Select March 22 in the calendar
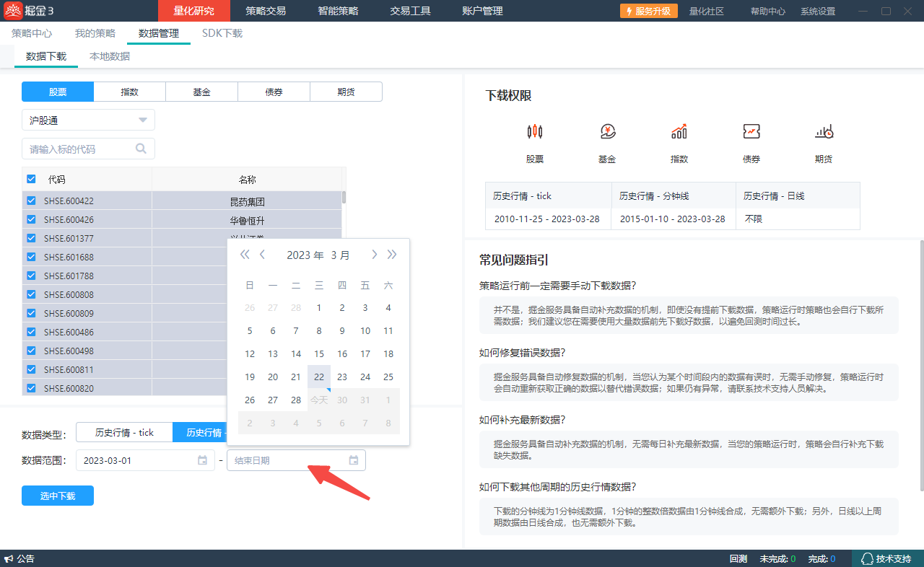This screenshot has width=924, height=567. point(319,377)
